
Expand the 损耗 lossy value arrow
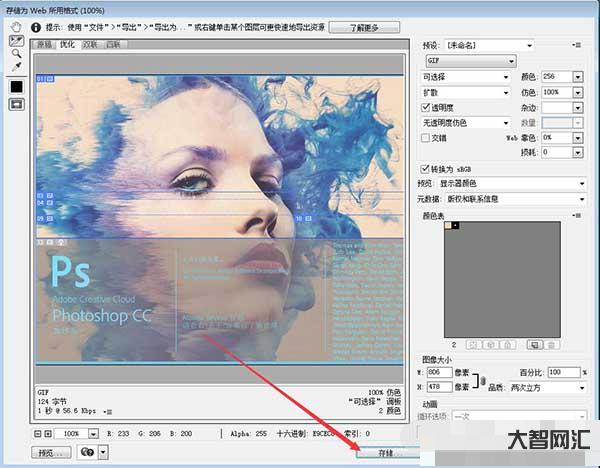[x=578, y=153]
